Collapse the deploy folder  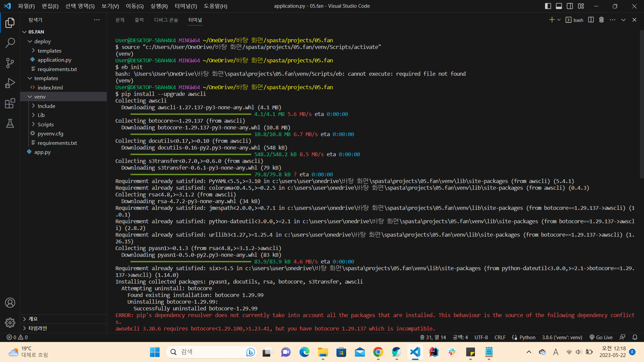pos(64,41)
